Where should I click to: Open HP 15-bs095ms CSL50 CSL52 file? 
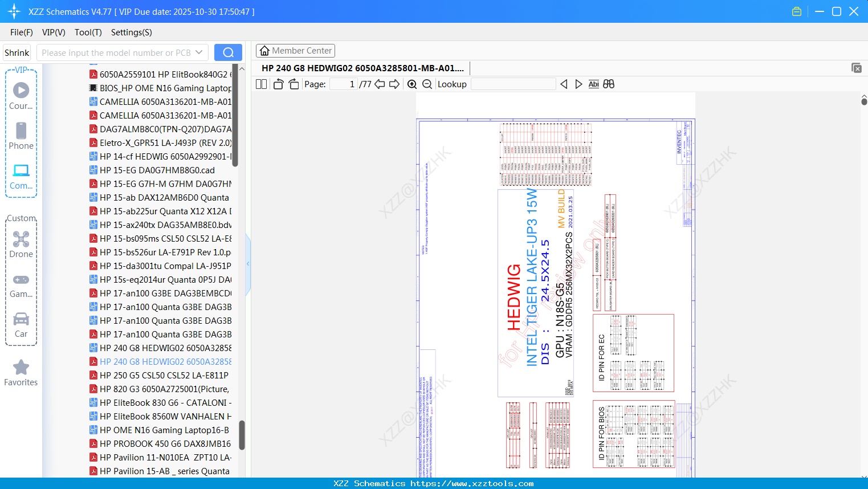[x=160, y=238]
